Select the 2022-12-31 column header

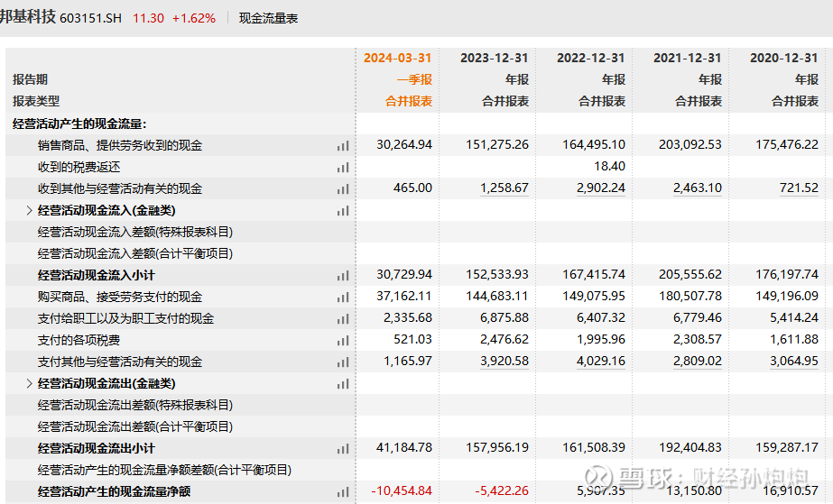(x=590, y=58)
